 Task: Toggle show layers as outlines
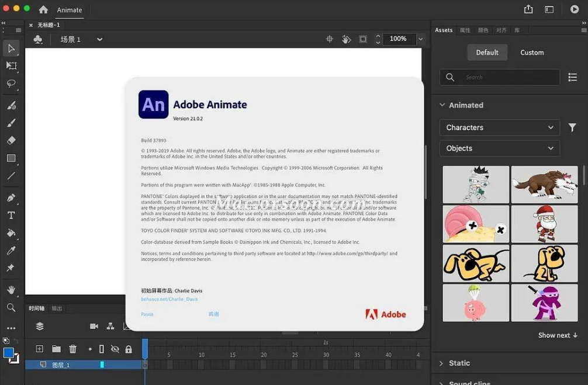click(101, 349)
